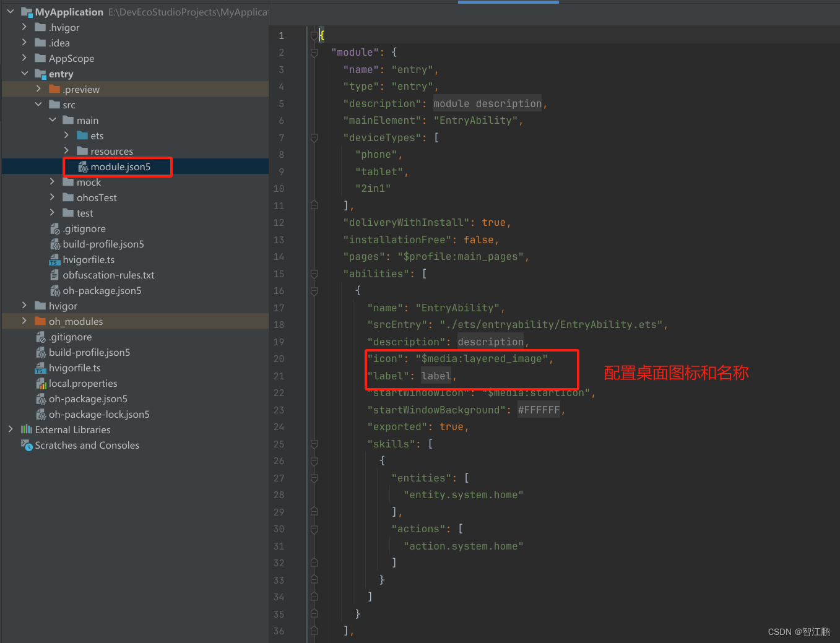Click the srcEntry path string
This screenshot has height=643, width=840.
tap(551, 325)
